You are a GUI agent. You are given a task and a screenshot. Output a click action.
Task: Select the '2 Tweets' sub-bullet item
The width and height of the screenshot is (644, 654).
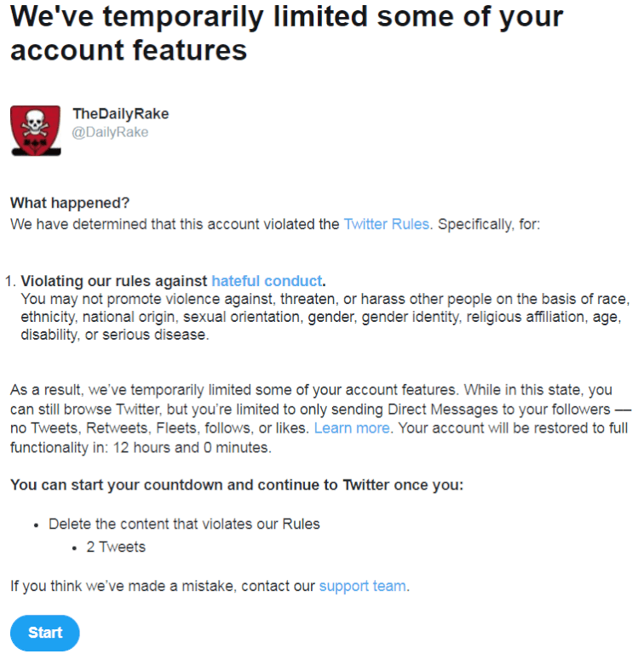(x=116, y=548)
